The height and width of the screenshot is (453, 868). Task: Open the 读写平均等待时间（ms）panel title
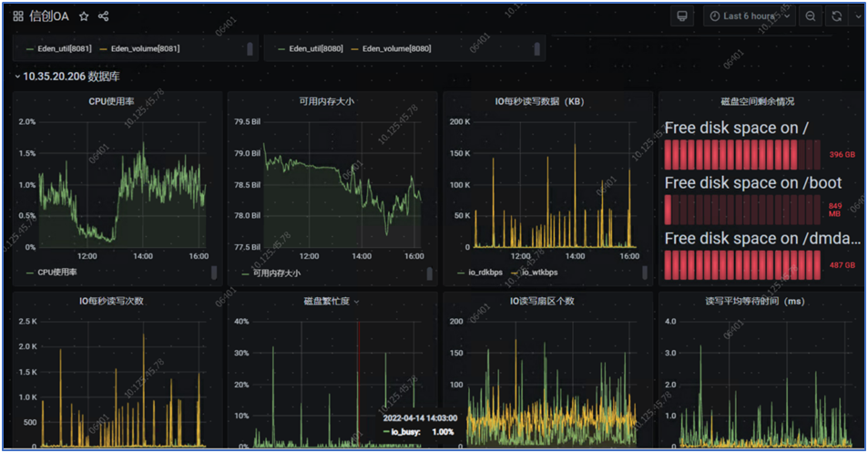pos(754,302)
